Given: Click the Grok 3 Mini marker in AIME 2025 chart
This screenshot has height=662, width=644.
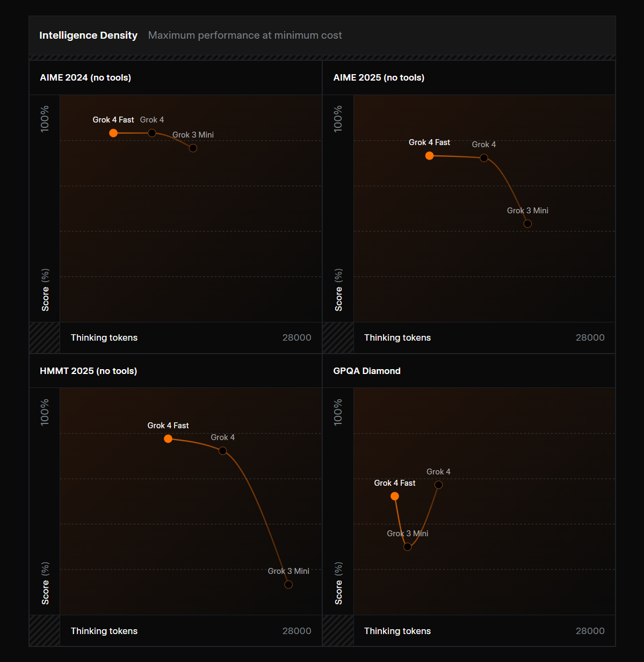Looking at the screenshot, I should pyautogui.click(x=527, y=223).
